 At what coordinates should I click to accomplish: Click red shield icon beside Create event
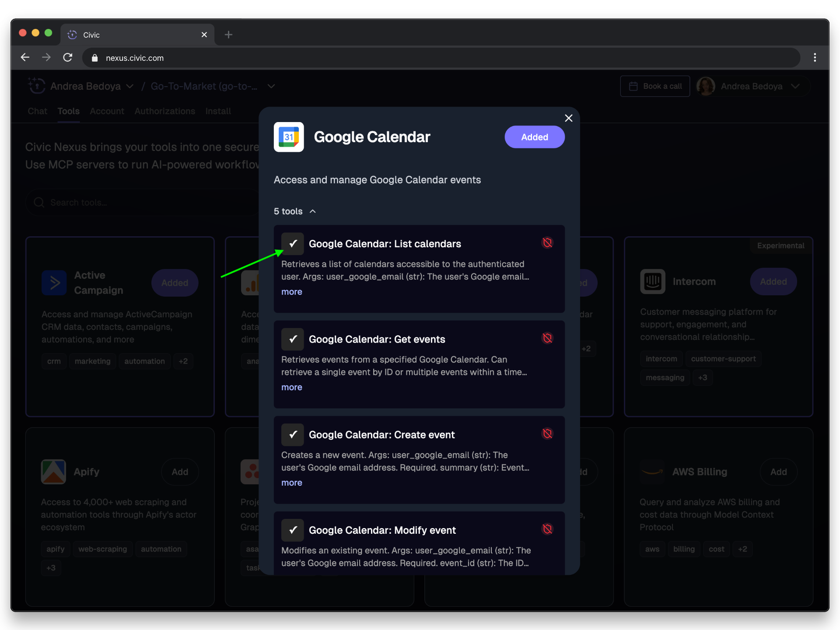tap(547, 434)
